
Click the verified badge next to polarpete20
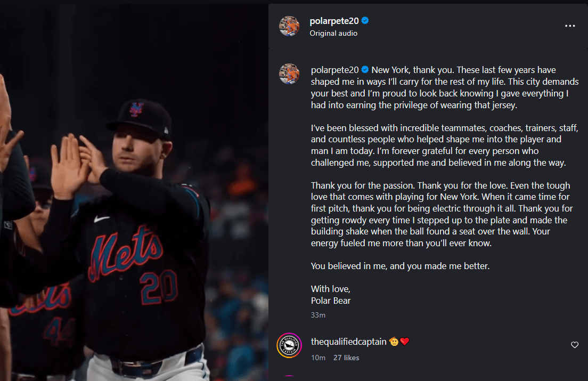pos(365,20)
